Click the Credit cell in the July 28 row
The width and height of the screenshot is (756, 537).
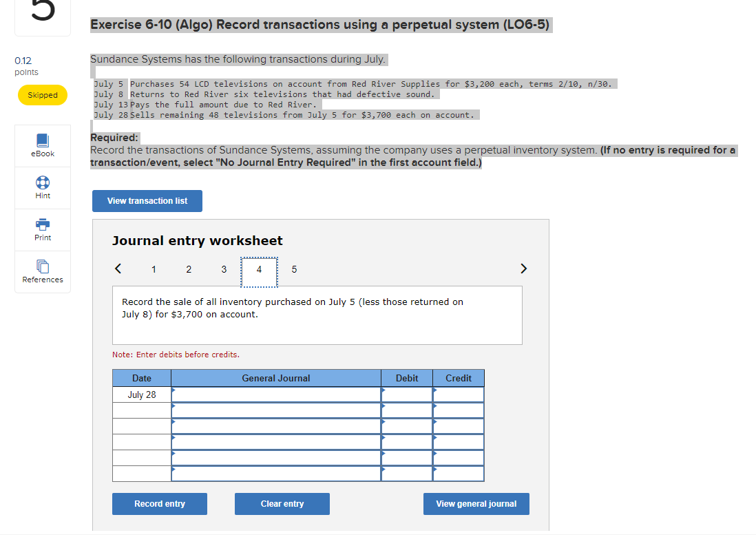pyautogui.click(x=458, y=394)
